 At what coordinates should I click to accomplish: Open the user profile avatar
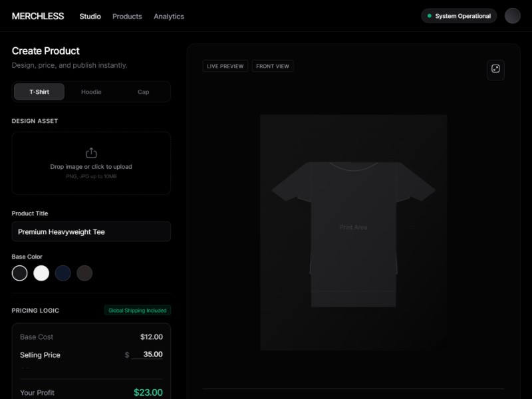pyautogui.click(x=512, y=16)
